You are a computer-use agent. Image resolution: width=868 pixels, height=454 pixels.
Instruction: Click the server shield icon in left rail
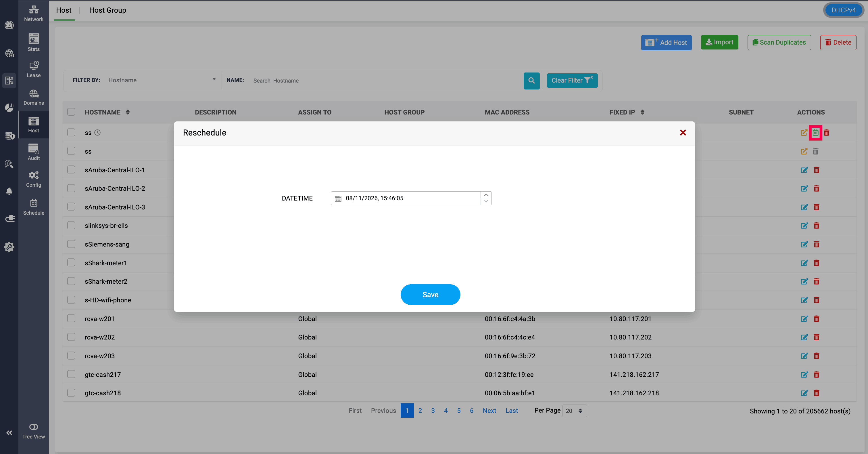[x=10, y=136]
